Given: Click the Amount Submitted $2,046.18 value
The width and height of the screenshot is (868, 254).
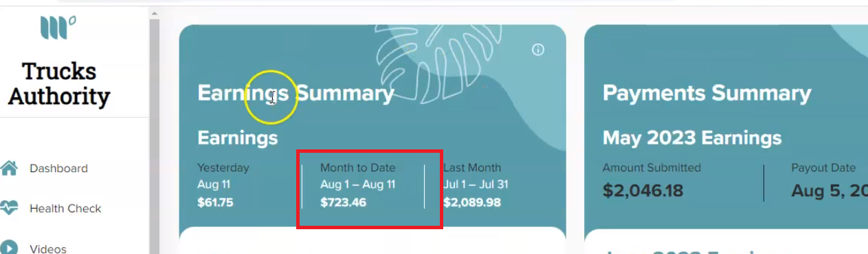Looking at the screenshot, I should pyautogui.click(x=643, y=191).
